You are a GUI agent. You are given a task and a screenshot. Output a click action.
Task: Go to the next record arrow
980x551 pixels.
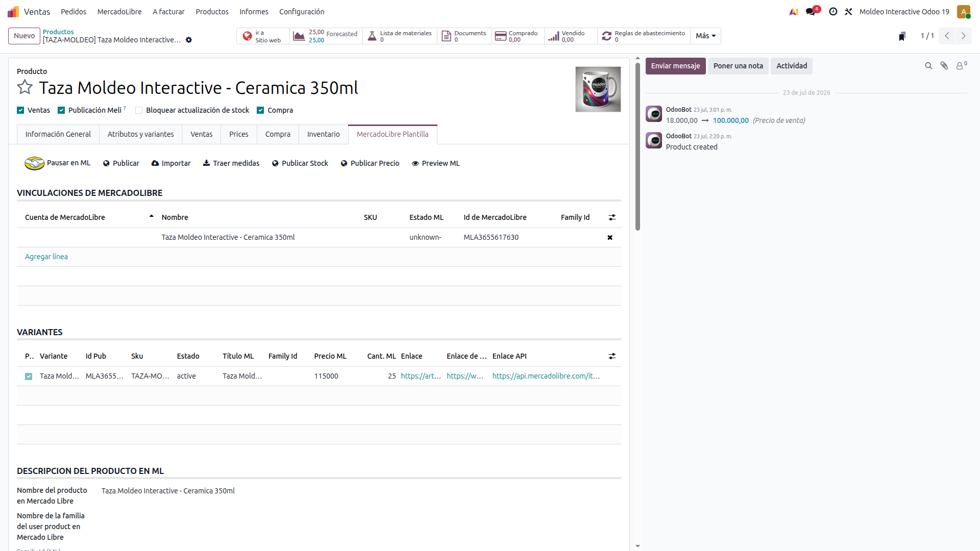[x=964, y=36]
